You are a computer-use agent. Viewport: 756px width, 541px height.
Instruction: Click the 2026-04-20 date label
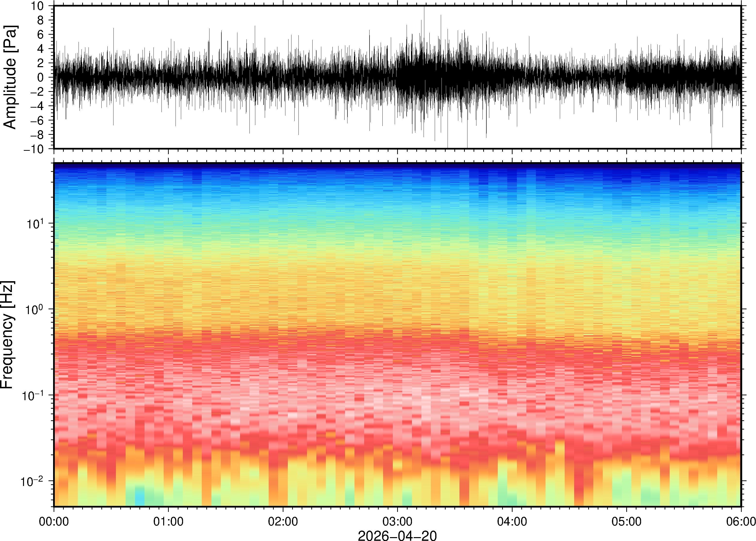tap(397, 536)
